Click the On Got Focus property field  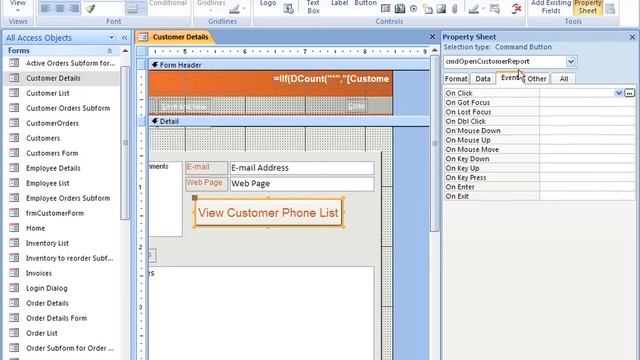(x=587, y=102)
